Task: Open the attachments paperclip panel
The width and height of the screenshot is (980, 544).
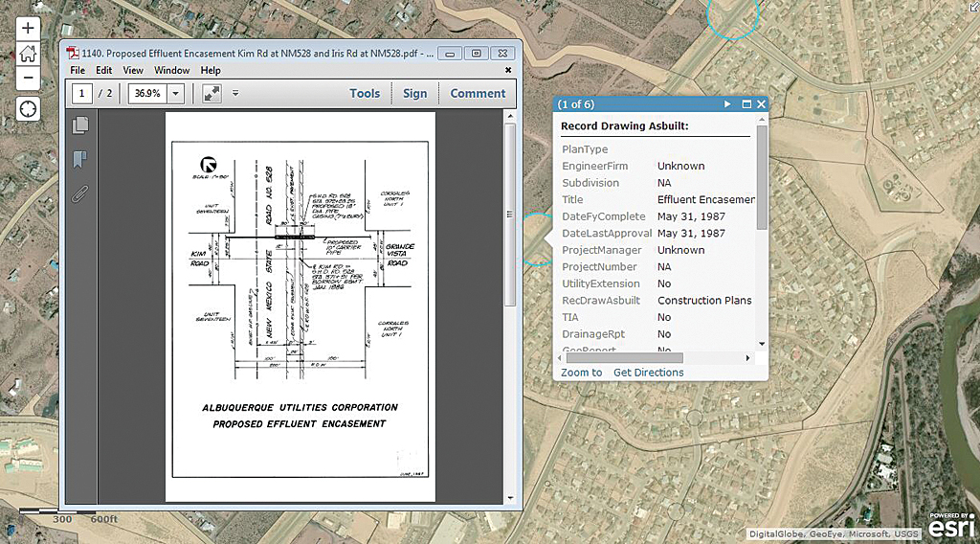Action: 80,194
